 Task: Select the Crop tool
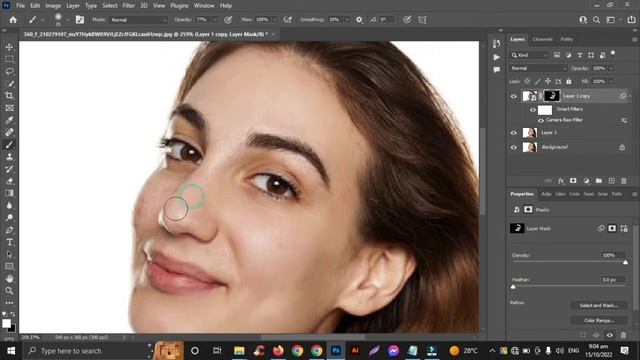tap(9, 96)
